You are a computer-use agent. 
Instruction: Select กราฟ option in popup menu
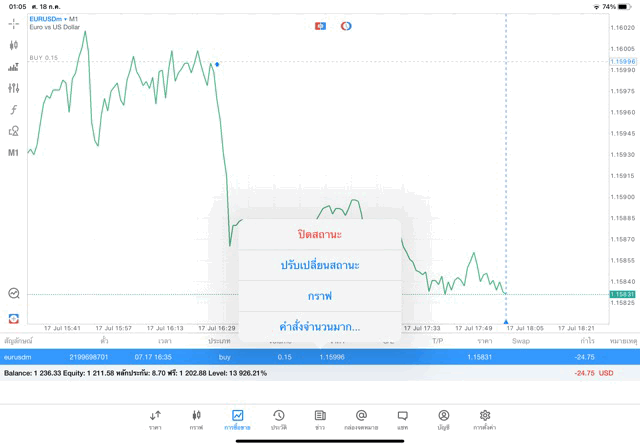point(320,296)
